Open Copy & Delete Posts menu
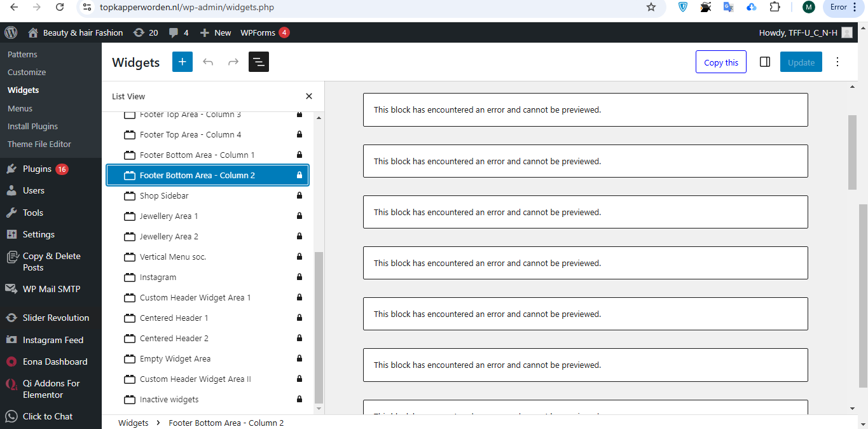Screen dimensions: 868x429 click(51, 262)
